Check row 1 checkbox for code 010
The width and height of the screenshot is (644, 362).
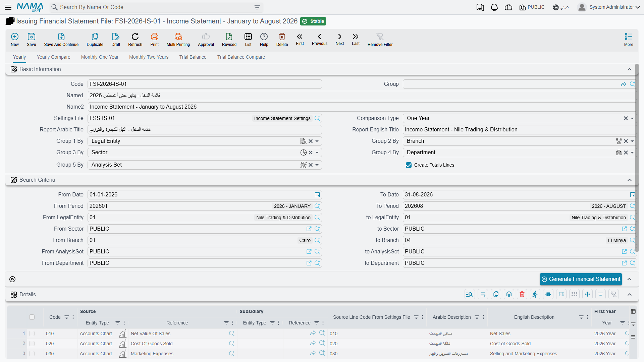click(32, 334)
